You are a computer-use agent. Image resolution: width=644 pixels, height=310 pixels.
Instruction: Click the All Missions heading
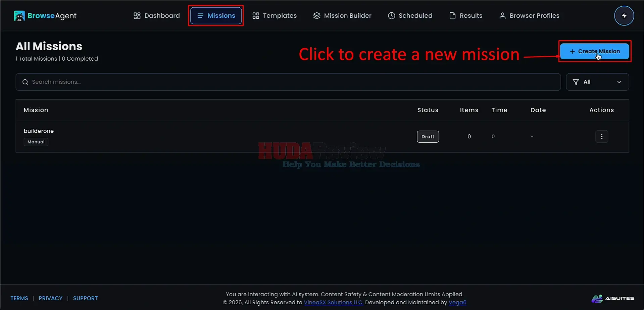[49, 46]
